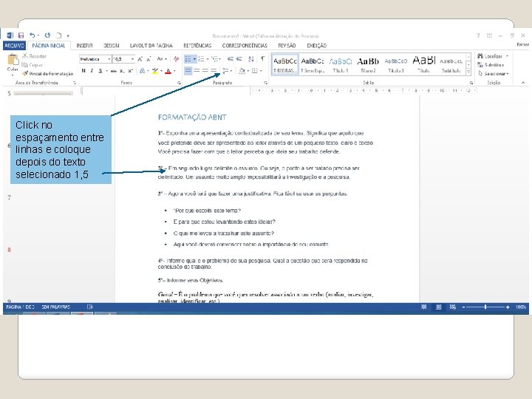Collapse the ribbon with the chevron
532x399 pixels.
(523, 83)
